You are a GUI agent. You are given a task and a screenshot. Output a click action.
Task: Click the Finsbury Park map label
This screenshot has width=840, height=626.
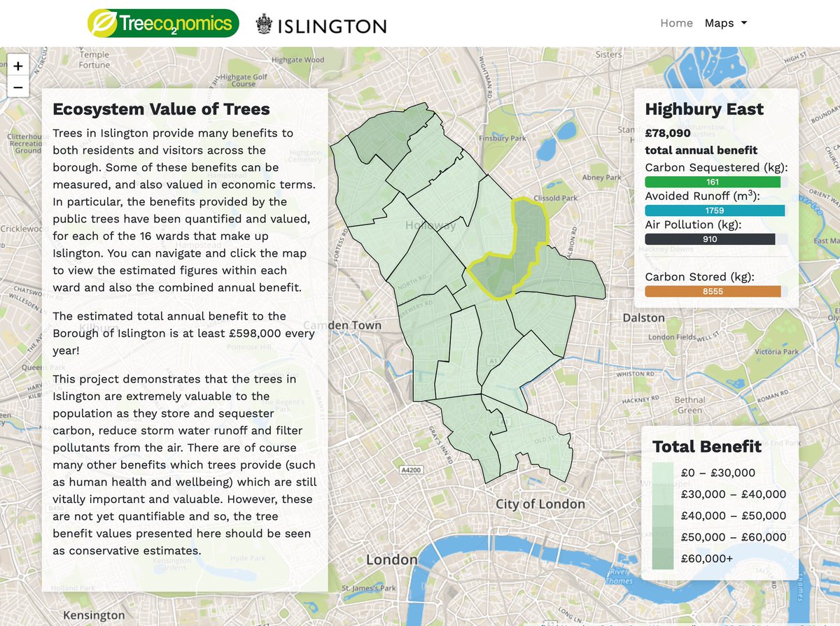coord(502,138)
